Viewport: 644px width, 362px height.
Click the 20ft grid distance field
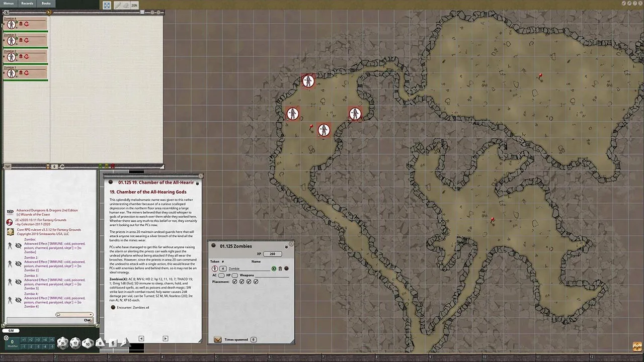tap(134, 5)
